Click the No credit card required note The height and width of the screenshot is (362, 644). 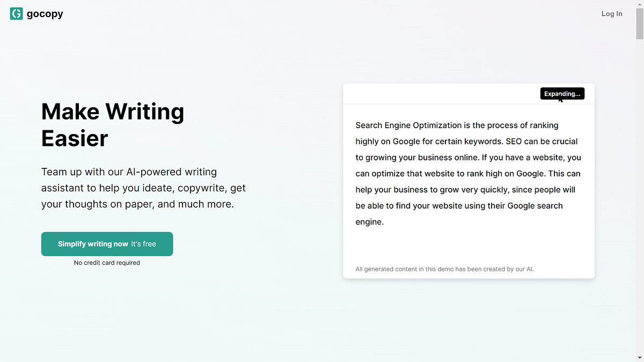click(x=107, y=263)
